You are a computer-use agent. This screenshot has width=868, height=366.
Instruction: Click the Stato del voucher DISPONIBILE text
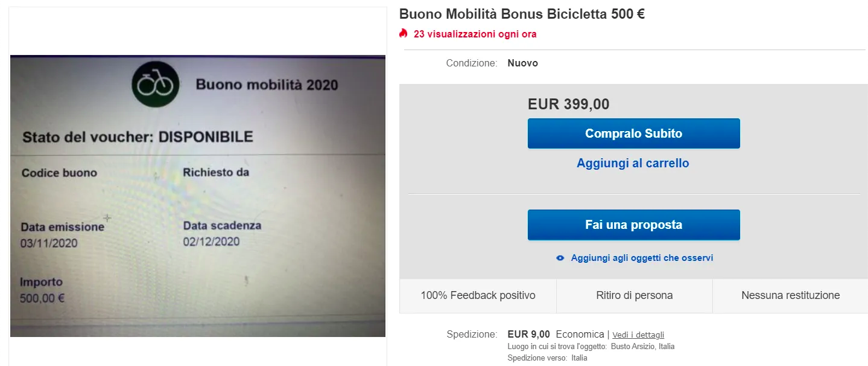[x=138, y=136]
